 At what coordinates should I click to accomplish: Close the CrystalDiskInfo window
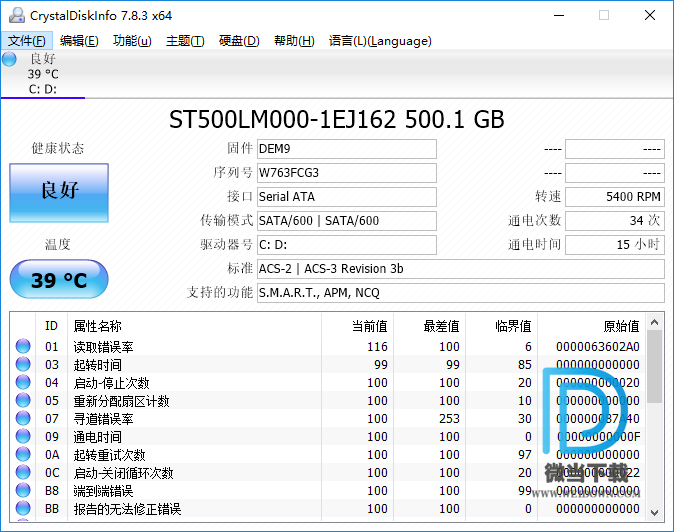(x=650, y=15)
